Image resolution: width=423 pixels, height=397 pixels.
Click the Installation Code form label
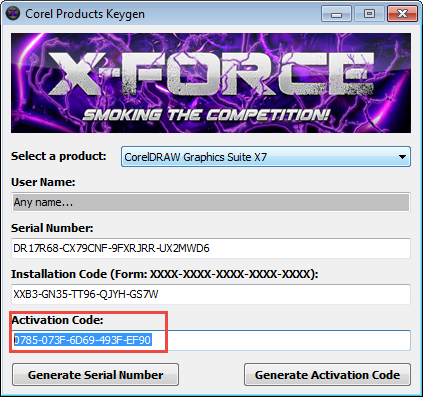165,274
